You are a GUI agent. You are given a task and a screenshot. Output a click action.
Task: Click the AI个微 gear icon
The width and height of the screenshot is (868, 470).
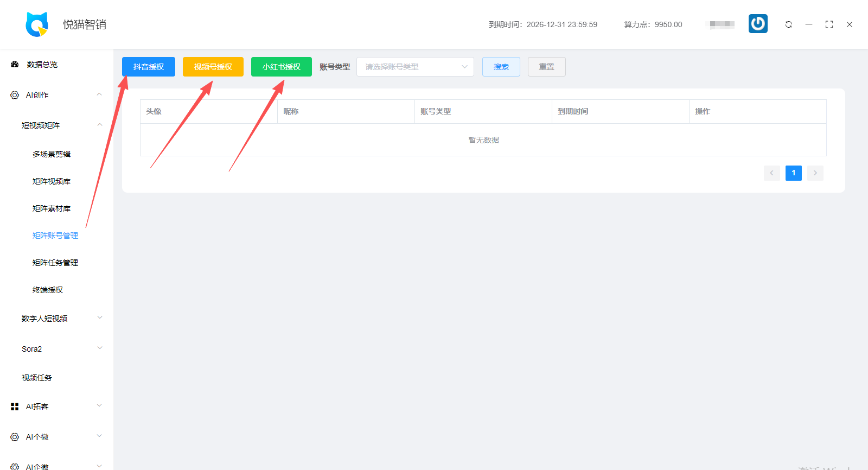coord(15,437)
